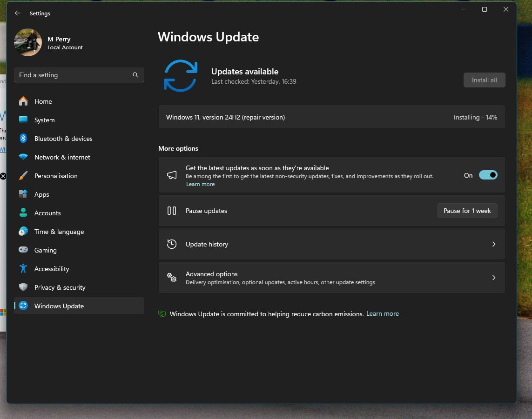
Task: Open Bluetooth & devices section
Action: [79, 139]
